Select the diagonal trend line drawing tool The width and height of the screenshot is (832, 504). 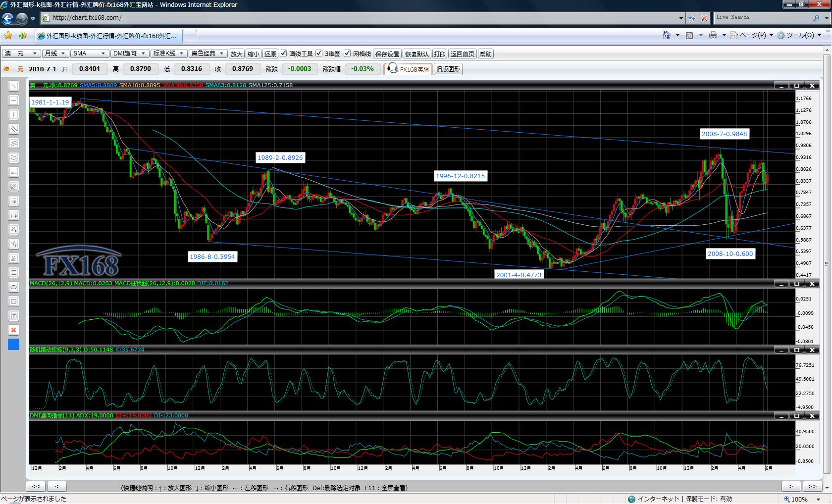(14, 86)
